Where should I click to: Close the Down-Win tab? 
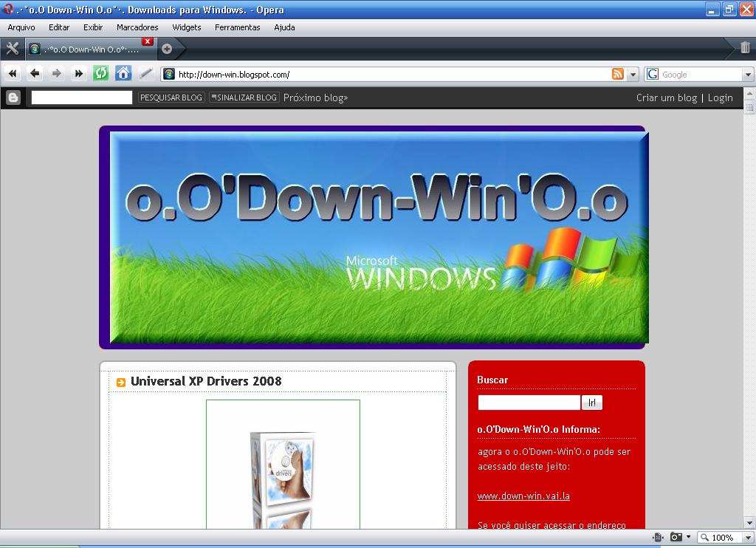(148, 41)
